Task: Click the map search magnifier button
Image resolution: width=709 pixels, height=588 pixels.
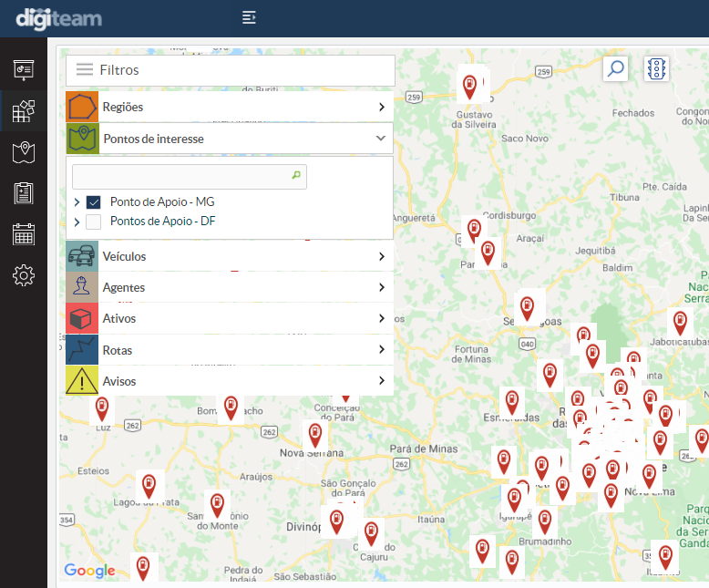Action: pyautogui.click(x=615, y=68)
